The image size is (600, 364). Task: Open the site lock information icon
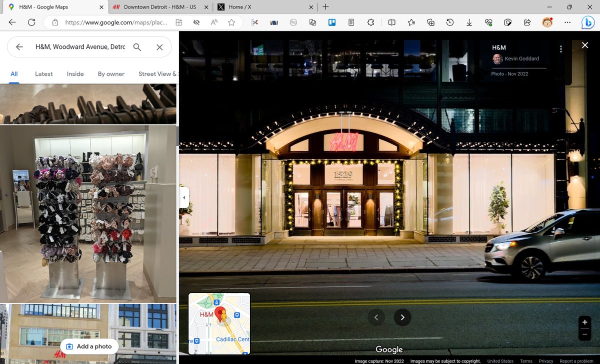pos(55,22)
